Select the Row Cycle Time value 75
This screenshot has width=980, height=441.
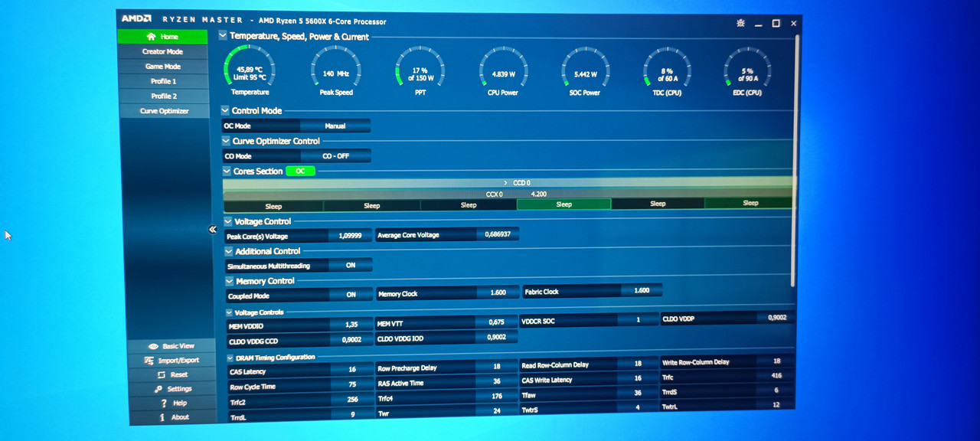tap(352, 385)
